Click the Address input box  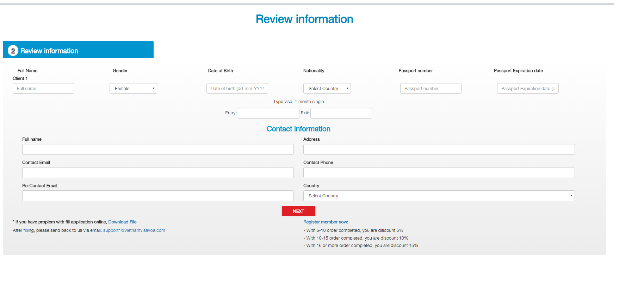[x=439, y=150]
